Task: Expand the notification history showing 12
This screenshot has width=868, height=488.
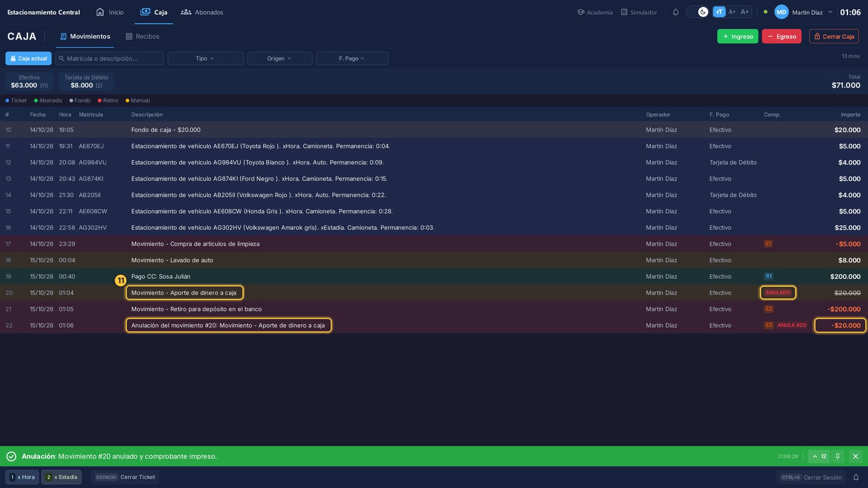Action: [819, 457]
